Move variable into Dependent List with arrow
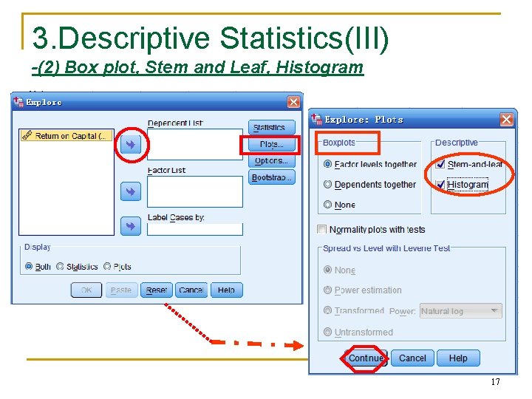Screen dimensions: 532x399 (x=131, y=145)
